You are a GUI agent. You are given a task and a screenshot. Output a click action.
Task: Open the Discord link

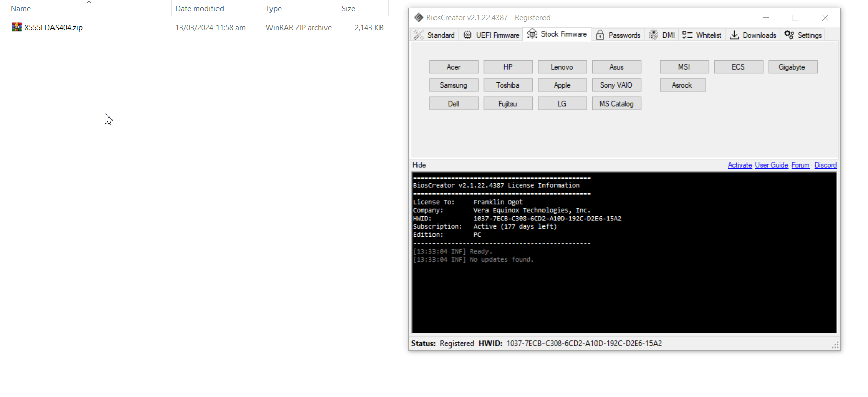coord(826,165)
